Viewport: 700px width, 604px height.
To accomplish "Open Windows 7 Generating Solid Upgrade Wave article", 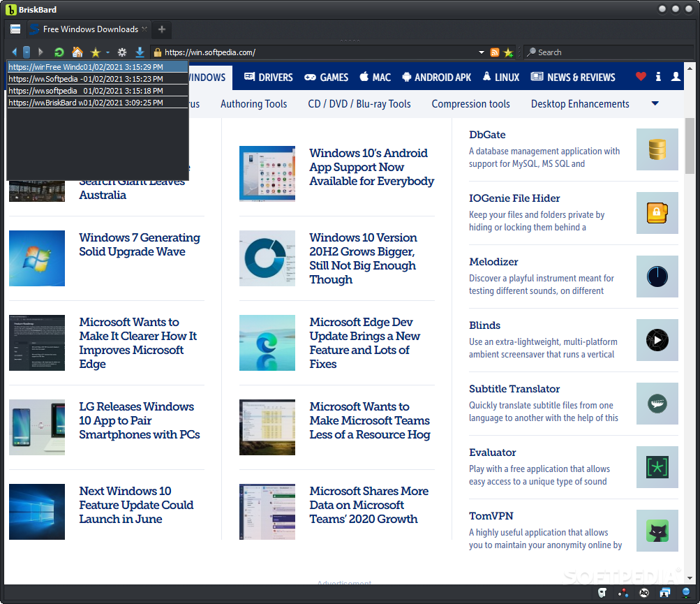I will click(140, 244).
